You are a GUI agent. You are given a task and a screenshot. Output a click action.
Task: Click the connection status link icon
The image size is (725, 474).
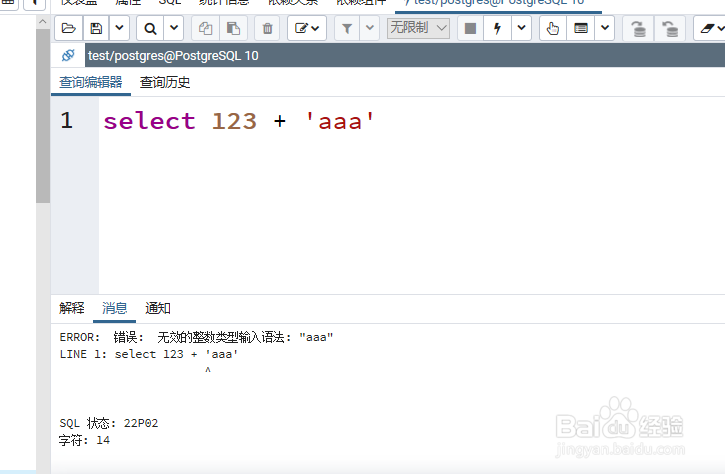click(x=68, y=55)
